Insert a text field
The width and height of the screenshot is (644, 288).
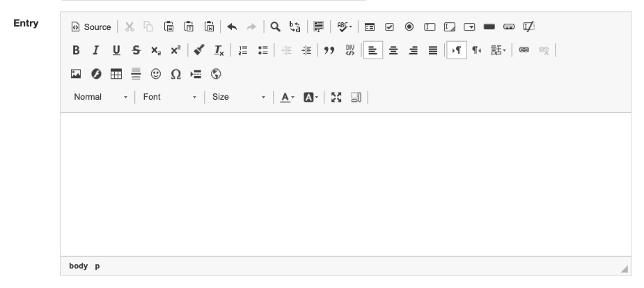pyautogui.click(x=430, y=26)
